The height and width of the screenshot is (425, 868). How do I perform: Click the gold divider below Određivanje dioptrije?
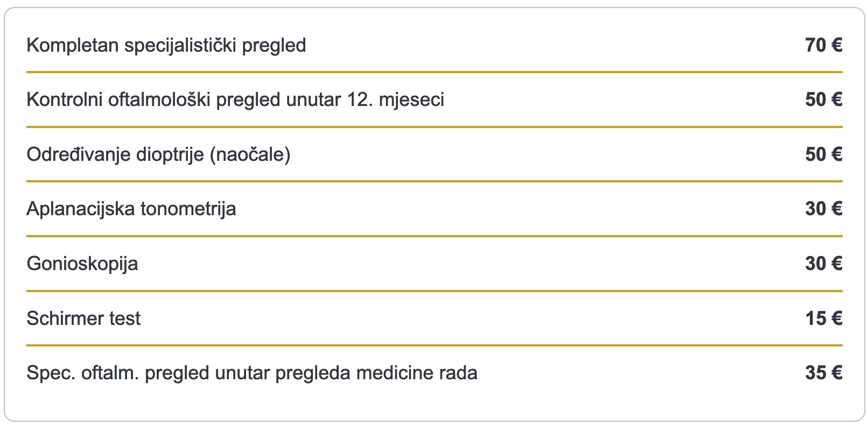tap(434, 181)
